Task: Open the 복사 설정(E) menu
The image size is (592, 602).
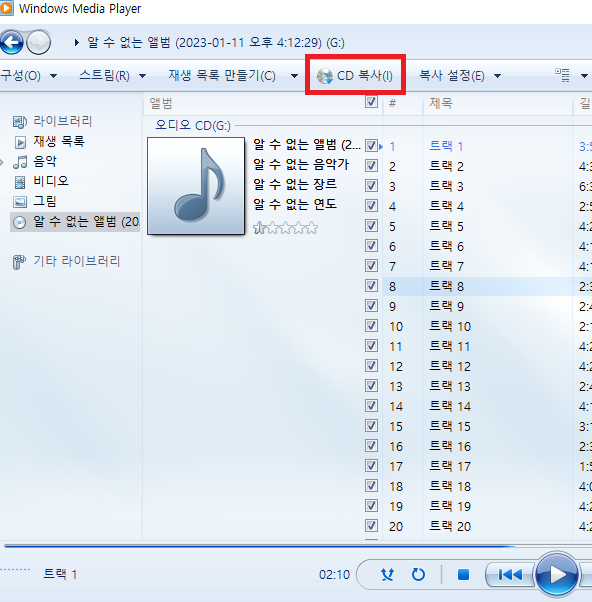Action: tap(451, 76)
